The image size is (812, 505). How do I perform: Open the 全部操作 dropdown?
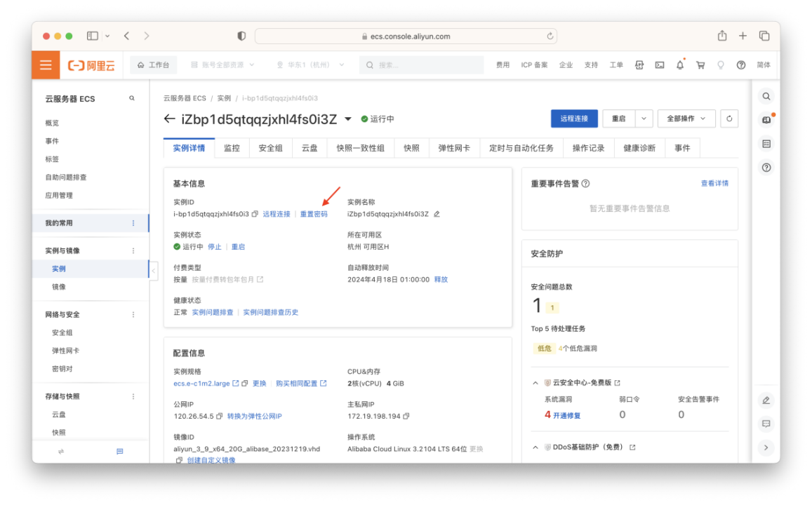tap(686, 119)
